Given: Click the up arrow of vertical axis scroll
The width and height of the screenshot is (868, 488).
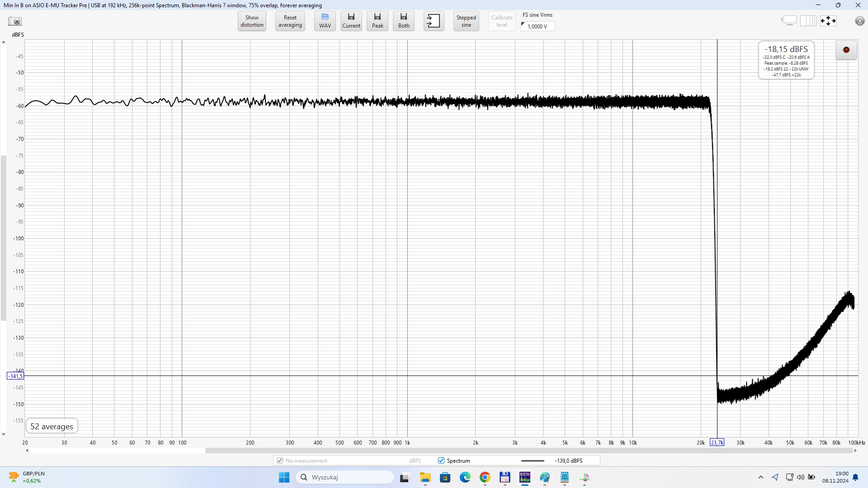Looking at the screenshot, I should tap(4, 42).
